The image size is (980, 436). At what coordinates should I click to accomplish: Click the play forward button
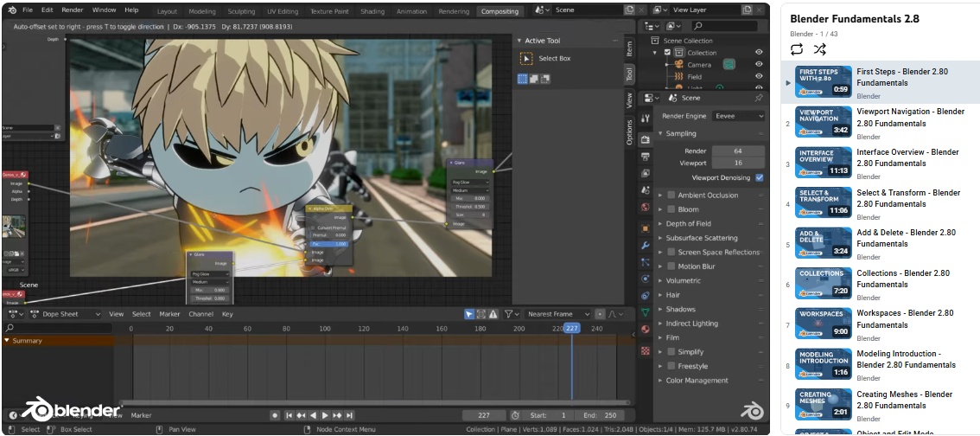click(x=325, y=415)
